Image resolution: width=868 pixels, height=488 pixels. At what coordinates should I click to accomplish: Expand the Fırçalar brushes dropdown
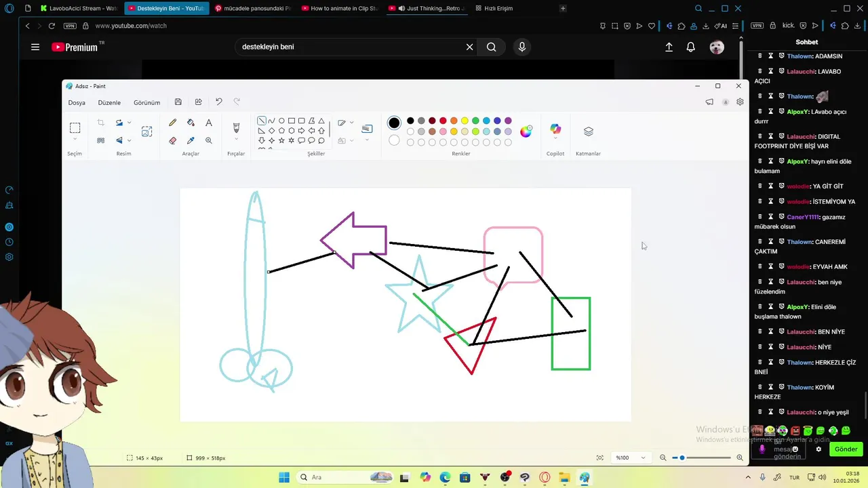coord(236,140)
